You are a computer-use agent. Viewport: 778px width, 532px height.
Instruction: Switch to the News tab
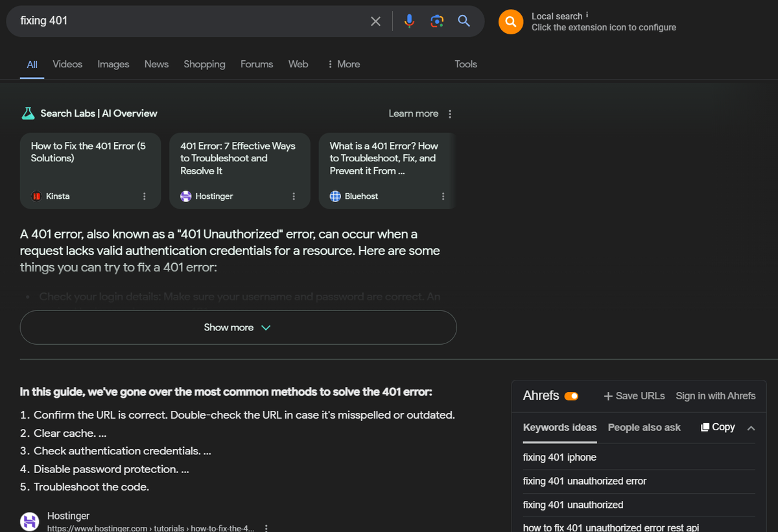(156, 64)
